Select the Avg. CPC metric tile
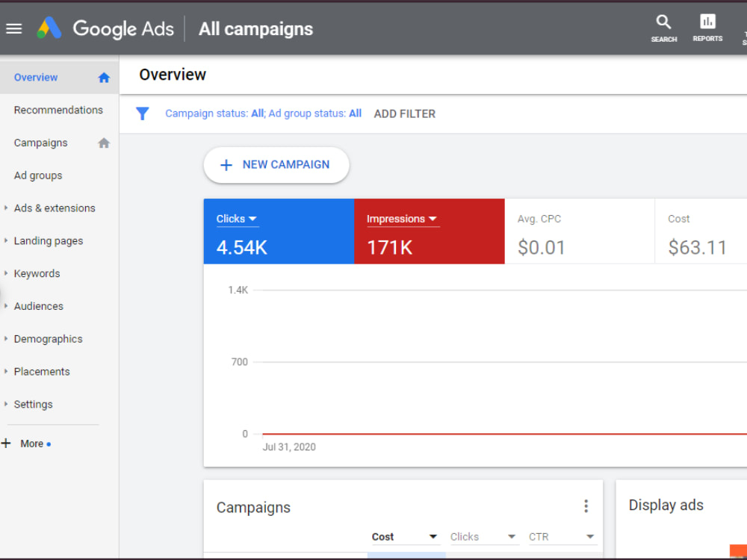This screenshot has height=560, width=747. (580, 231)
